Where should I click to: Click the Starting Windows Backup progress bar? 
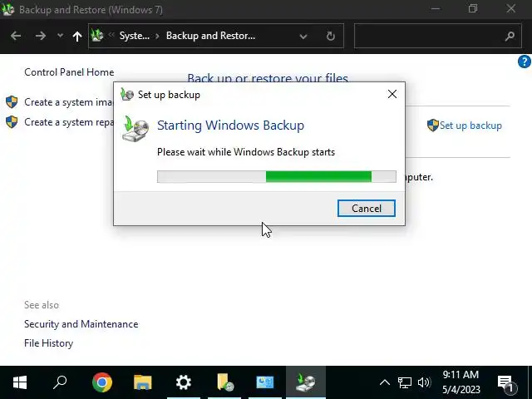[277, 176]
